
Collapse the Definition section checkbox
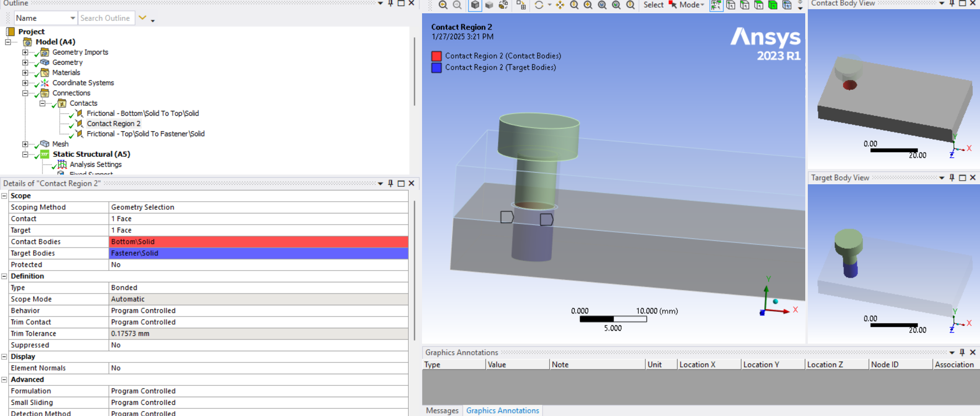(x=4, y=276)
